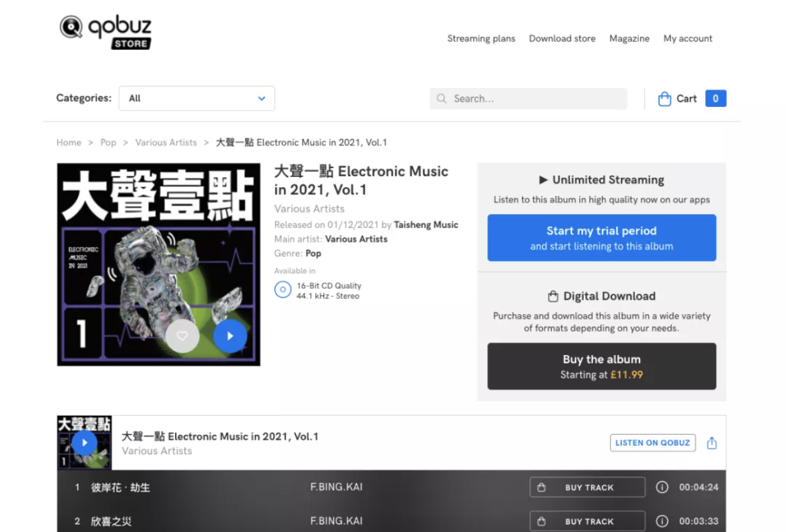Screen dimensions: 786x532
Task: Go to the Pop breadcrumb
Action: click(108, 143)
